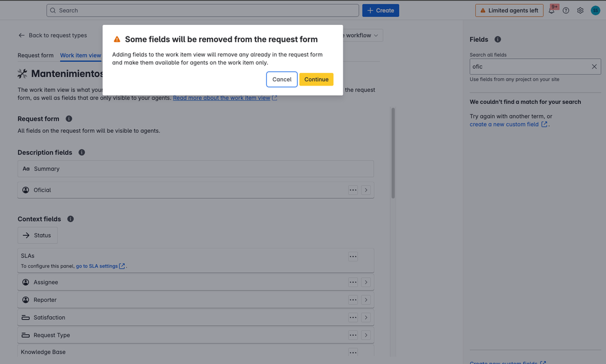Open more options for the Reporter field
This screenshot has height=364, width=606.
pos(353,300)
